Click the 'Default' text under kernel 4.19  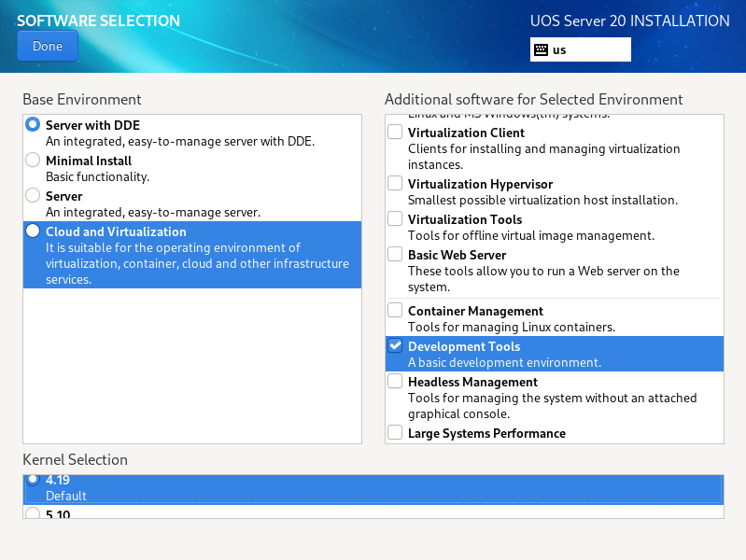pos(66,496)
